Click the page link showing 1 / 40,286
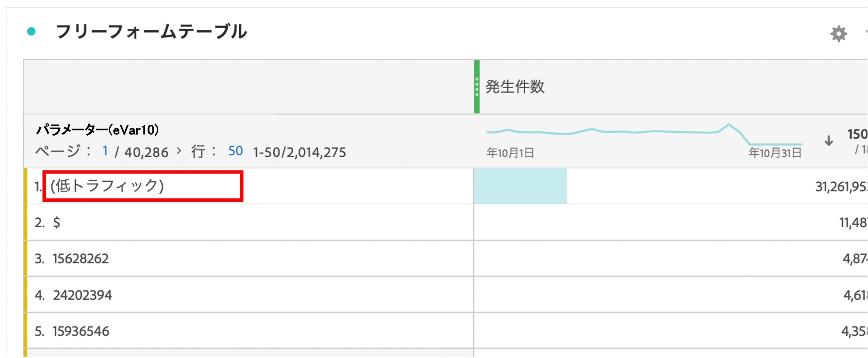 [135, 151]
